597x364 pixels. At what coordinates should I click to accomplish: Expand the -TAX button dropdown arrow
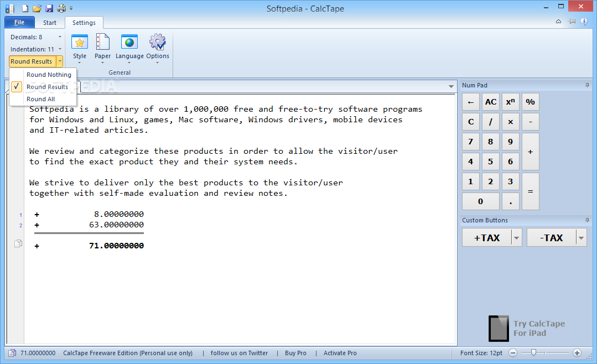point(582,238)
